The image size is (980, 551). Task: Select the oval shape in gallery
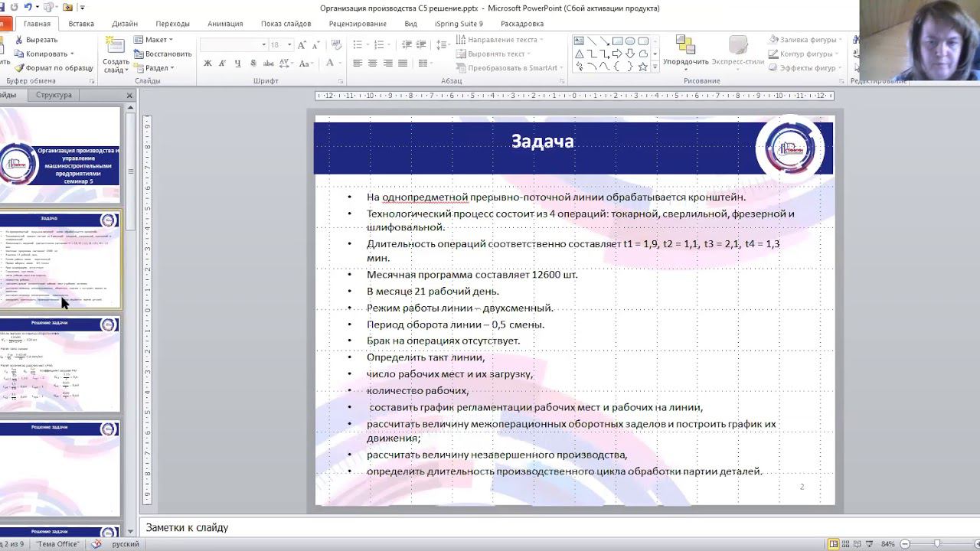(629, 41)
